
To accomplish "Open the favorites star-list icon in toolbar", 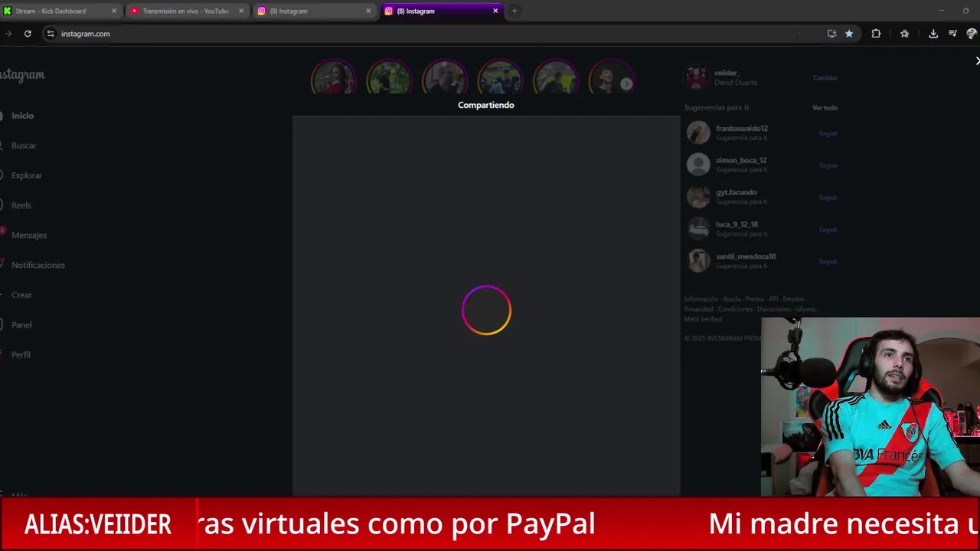I will coord(904,34).
